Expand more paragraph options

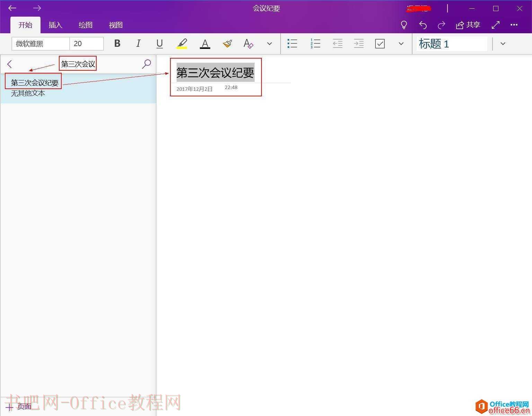pyautogui.click(x=401, y=44)
